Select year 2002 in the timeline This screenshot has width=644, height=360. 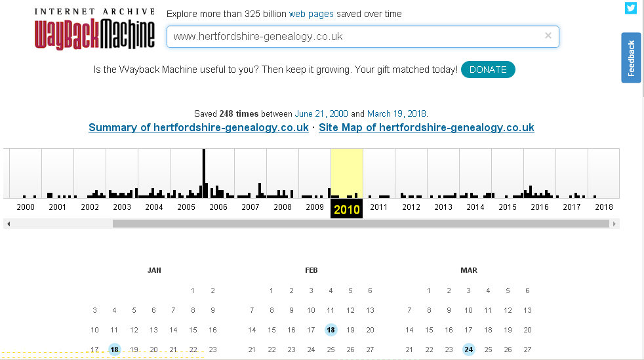click(x=90, y=207)
